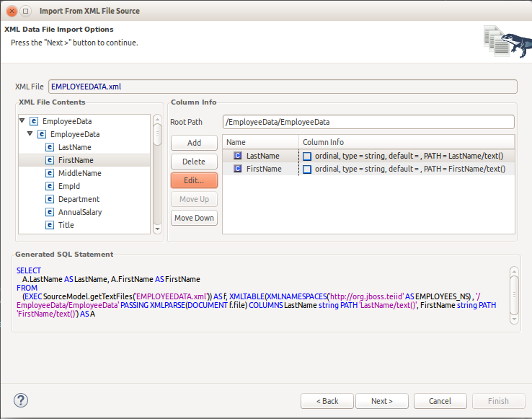Select the Department tree item
Viewport: 532px width, 419px height.
79,199
